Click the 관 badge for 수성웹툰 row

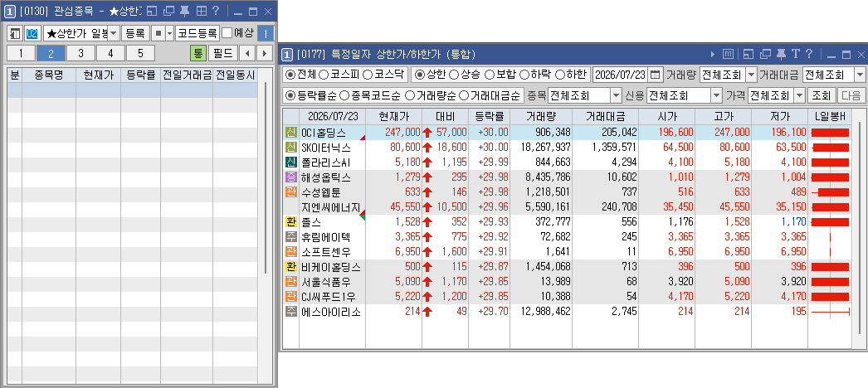pyautogui.click(x=290, y=192)
